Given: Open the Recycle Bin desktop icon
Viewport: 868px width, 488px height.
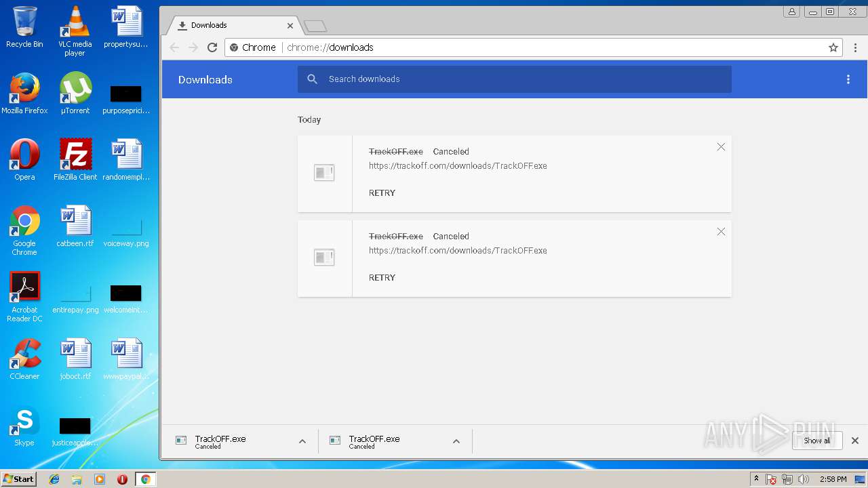Looking at the screenshot, I should point(24,27).
